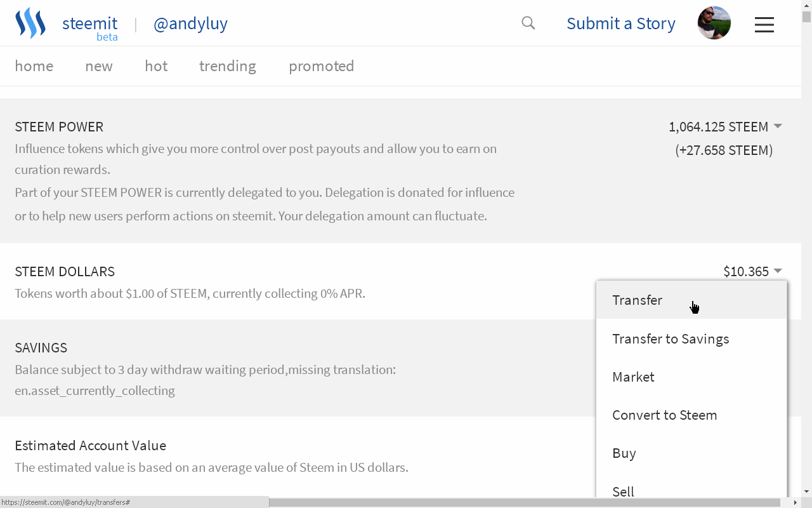Switch to the new posts tab
Screen dimensions: 812x508
99,66
